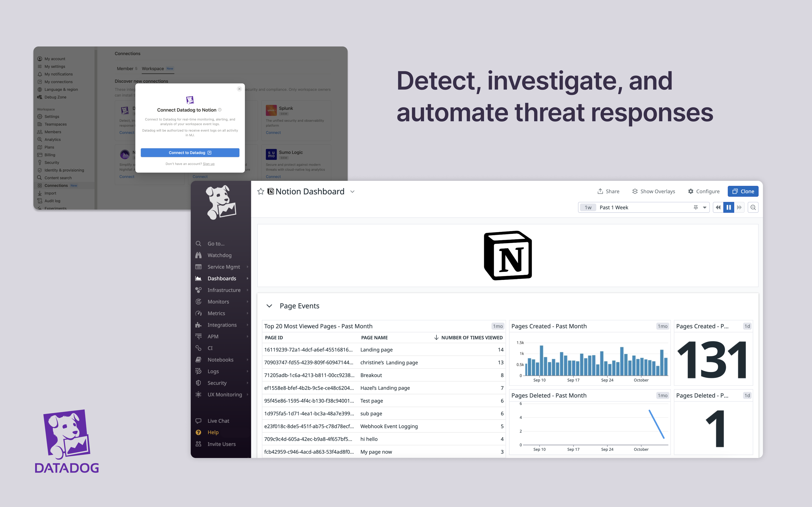Open the Notion Dashboard title menu
The width and height of the screenshot is (812, 507).
tap(352, 191)
